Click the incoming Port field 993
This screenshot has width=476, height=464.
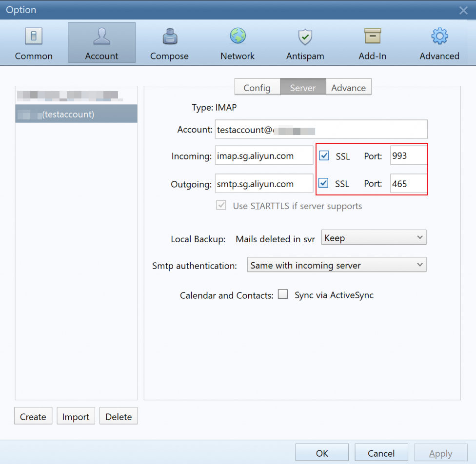(x=409, y=155)
